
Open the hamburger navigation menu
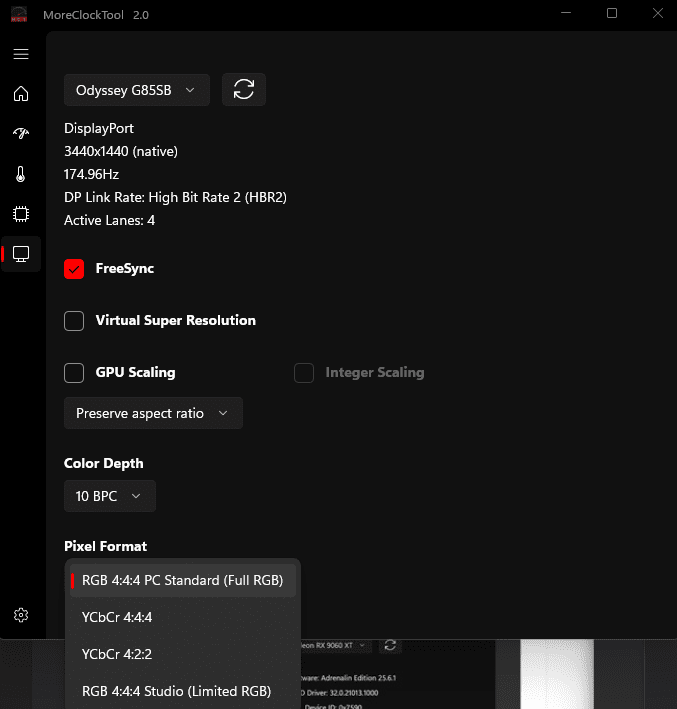[x=21, y=54]
